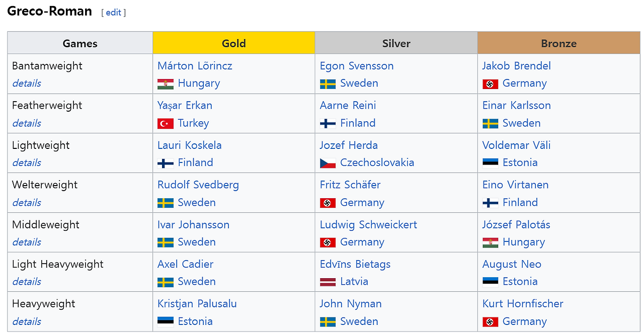The width and height of the screenshot is (644, 334).
Task: Click Germany flag under Jakob Brendel
Action: tap(490, 84)
